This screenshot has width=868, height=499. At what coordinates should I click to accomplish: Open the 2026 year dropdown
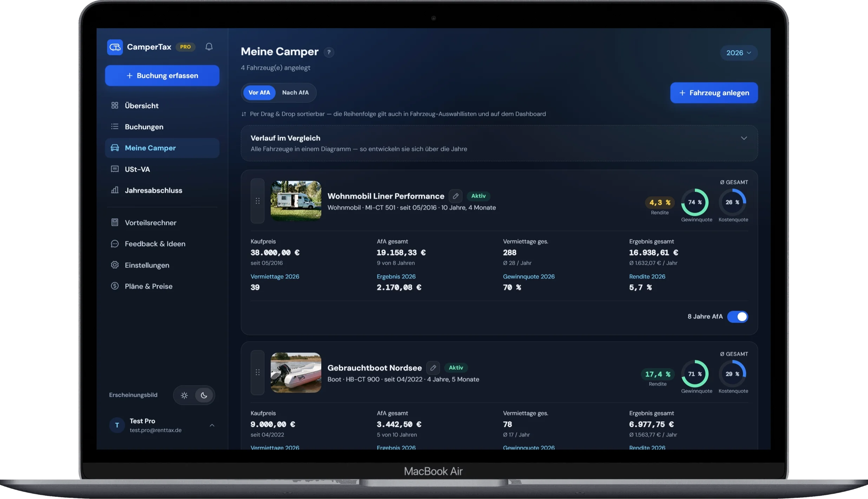[739, 53]
